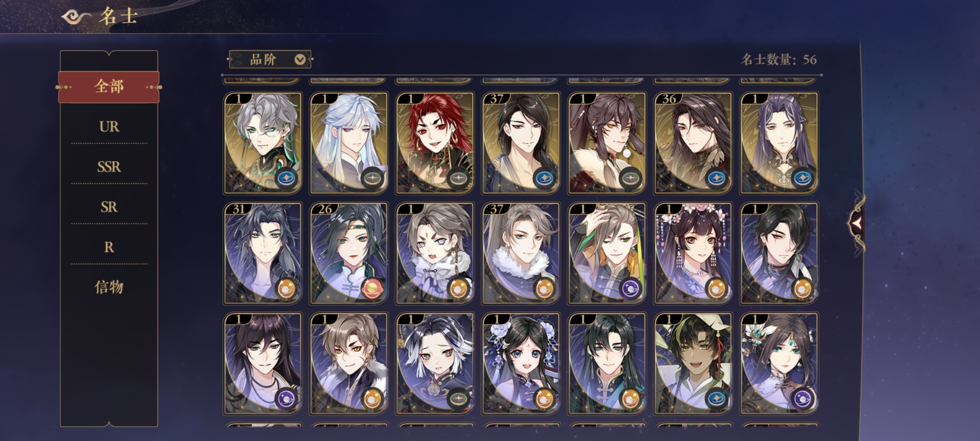Open the long white-haired character card
The image size is (980, 441).
(x=349, y=143)
